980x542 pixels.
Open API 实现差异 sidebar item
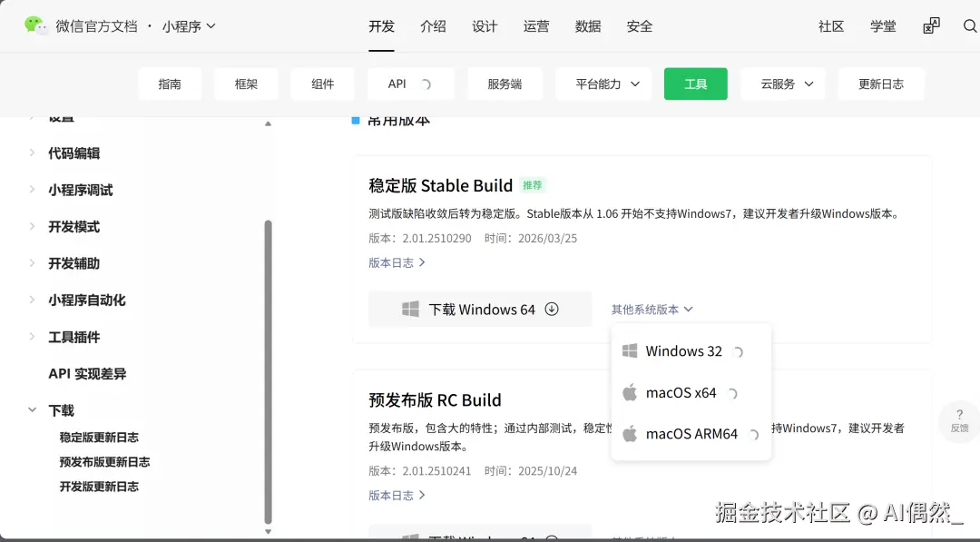(x=87, y=373)
